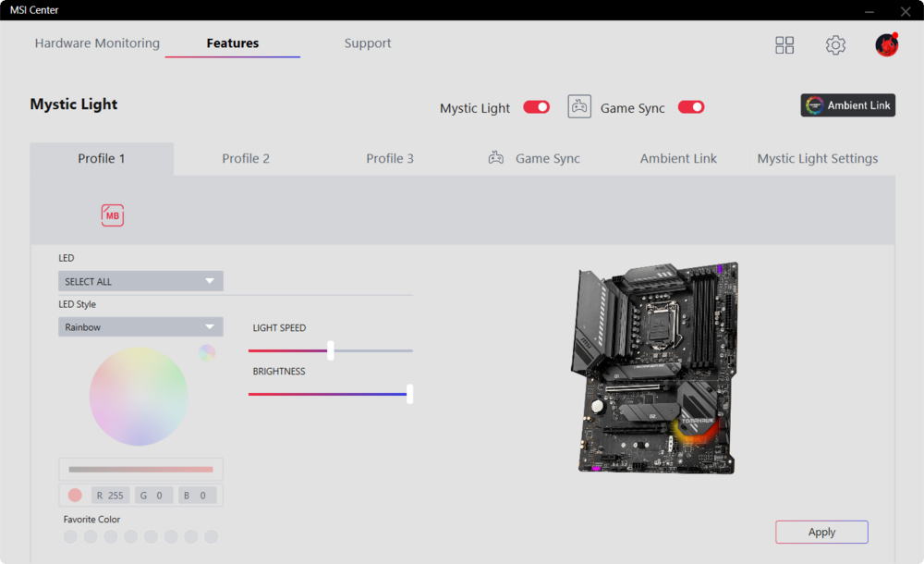Click the small rainbow color wheel icon
924x564 pixels.
pyautogui.click(x=207, y=352)
